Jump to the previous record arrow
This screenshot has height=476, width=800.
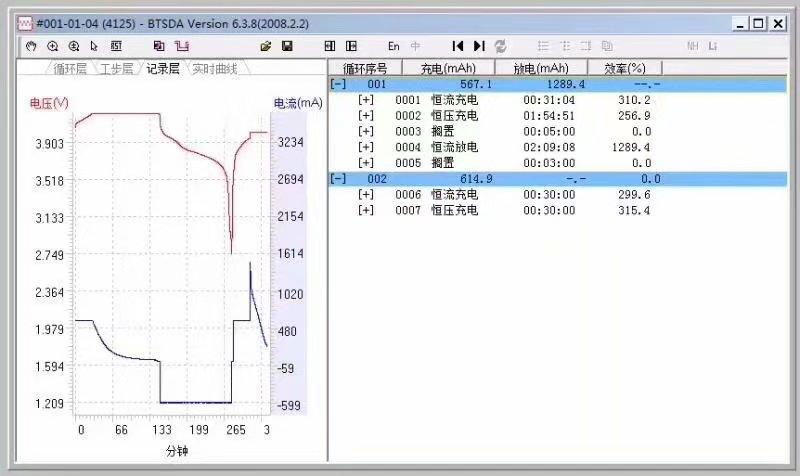[458, 46]
